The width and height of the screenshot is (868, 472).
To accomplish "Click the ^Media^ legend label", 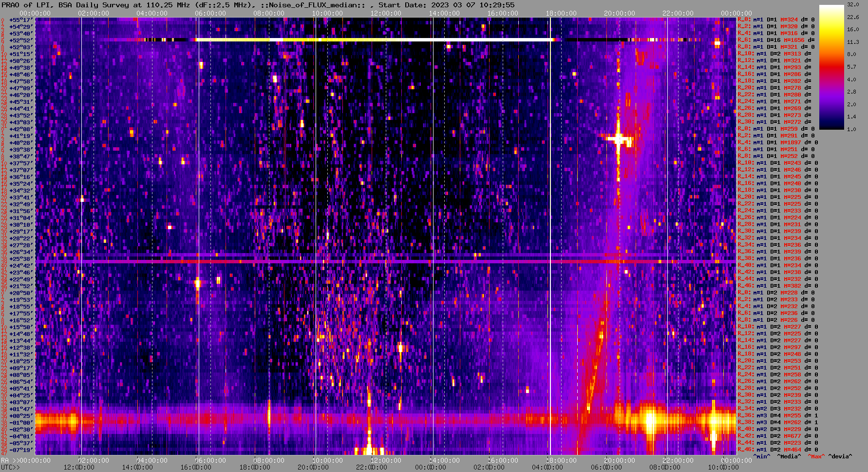I will point(789,456).
